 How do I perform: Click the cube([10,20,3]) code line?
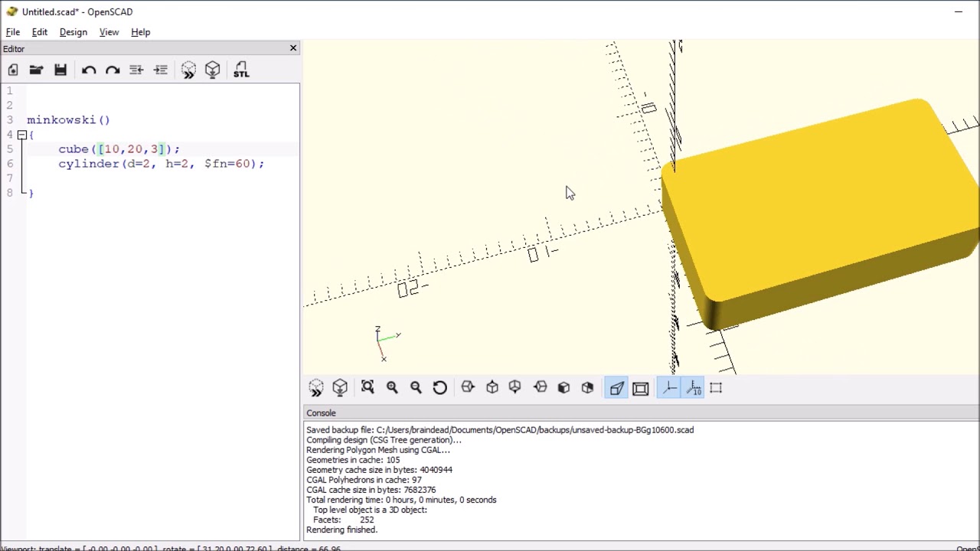(x=119, y=149)
